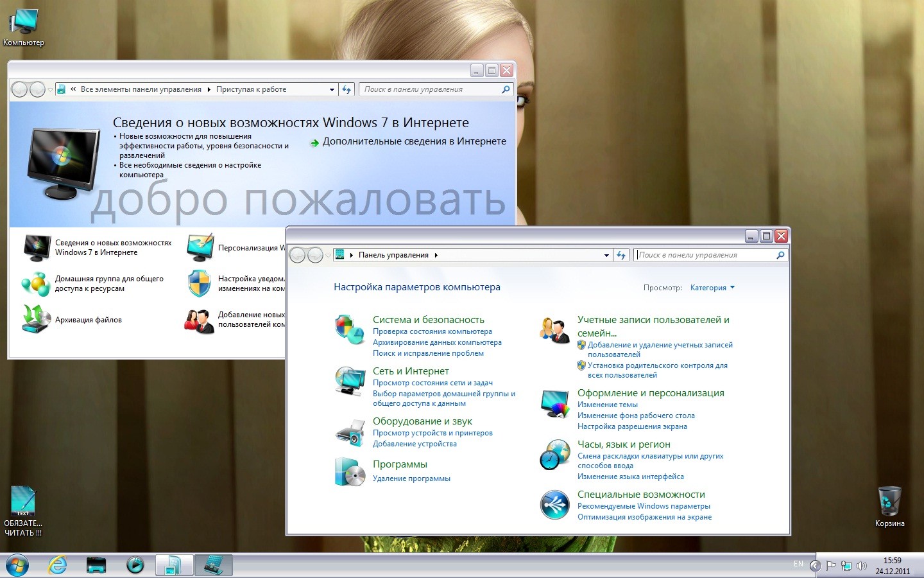The width and height of the screenshot is (924, 578).
Task: Expand the arrow after Все элементы панели управления
Action: tap(209, 89)
